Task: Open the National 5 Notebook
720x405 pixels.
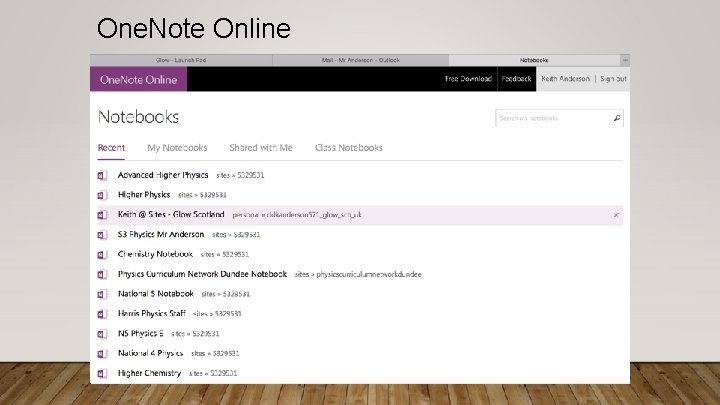Action: tap(156, 294)
